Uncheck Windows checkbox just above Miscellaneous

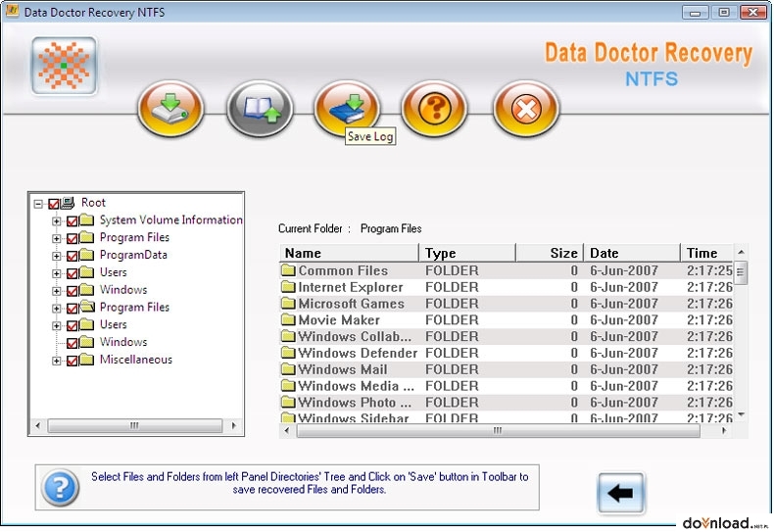tap(73, 343)
